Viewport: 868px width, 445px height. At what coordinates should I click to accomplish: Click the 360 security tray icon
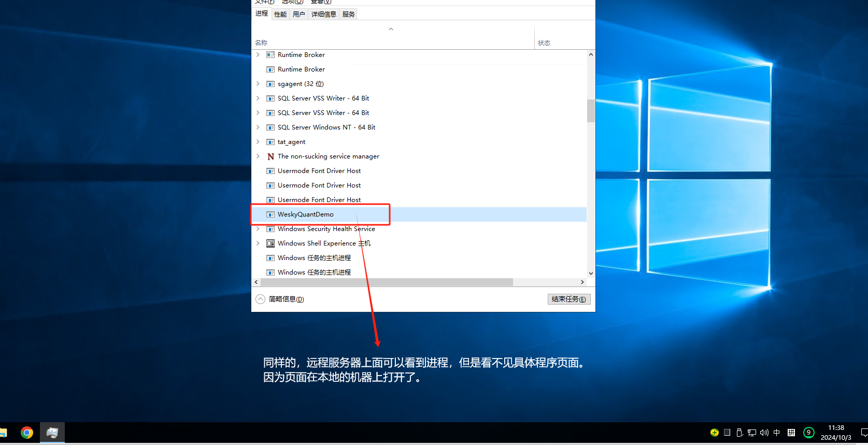[715, 433]
